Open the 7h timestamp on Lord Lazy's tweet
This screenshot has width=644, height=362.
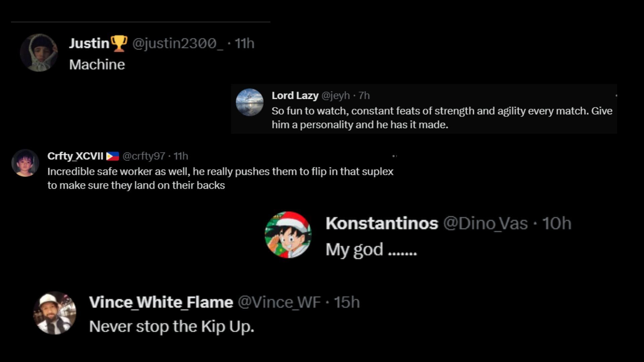point(364,96)
